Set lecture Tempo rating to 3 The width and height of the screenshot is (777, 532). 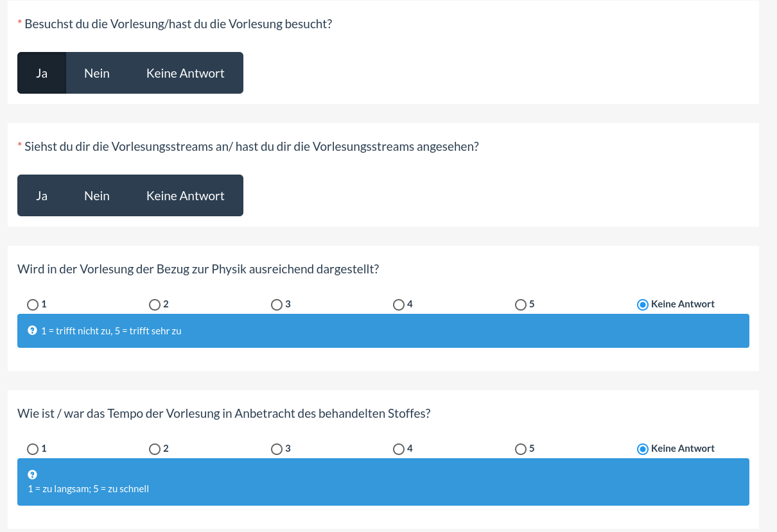pyautogui.click(x=277, y=449)
